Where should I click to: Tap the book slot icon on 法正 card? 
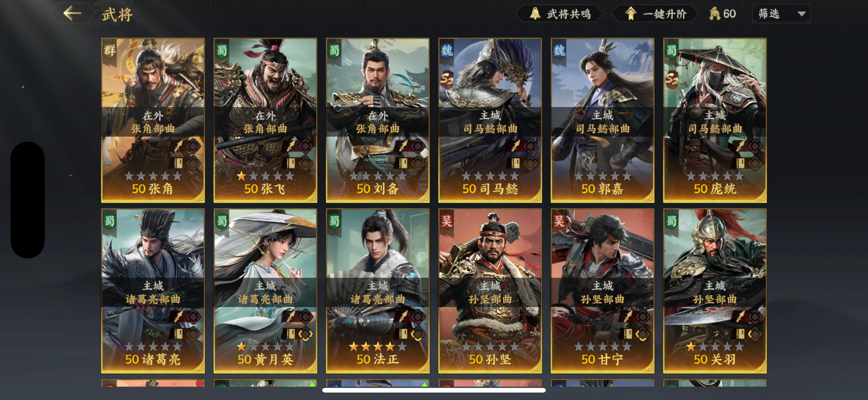click(403, 334)
